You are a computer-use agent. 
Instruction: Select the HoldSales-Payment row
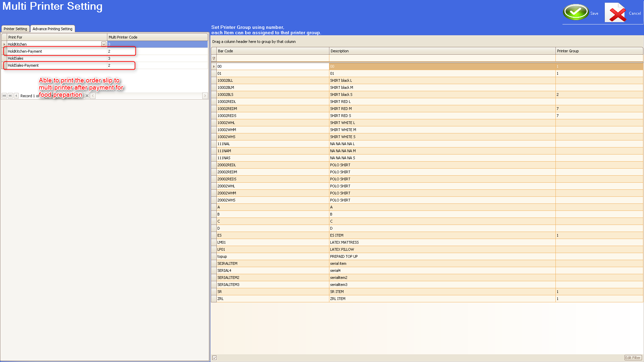point(57,65)
